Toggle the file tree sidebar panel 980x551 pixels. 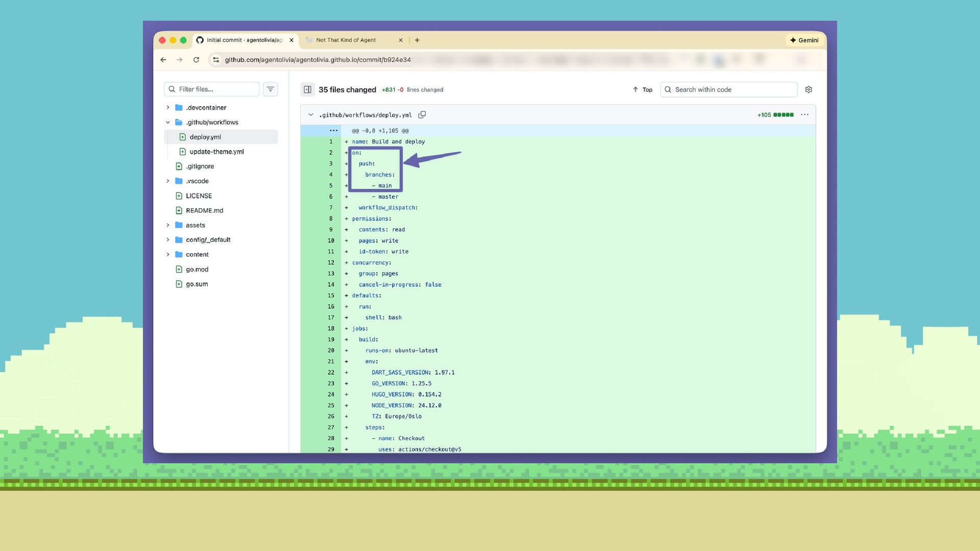(307, 89)
